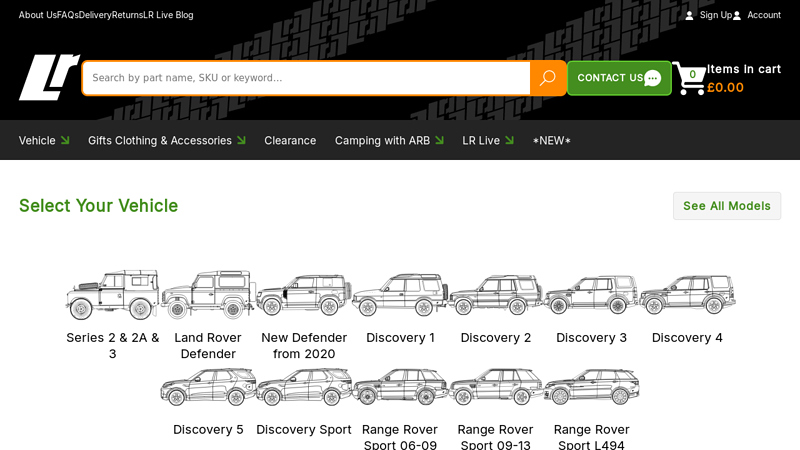Open the Vehicle menu item
This screenshot has height=450, width=800.
pyautogui.click(x=37, y=141)
